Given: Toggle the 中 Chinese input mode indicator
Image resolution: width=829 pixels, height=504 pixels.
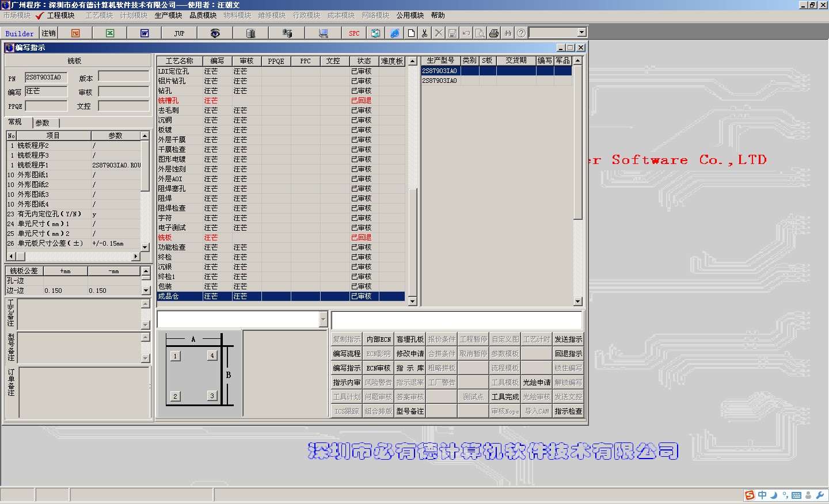Looking at the screenshot, I should [x=762, y=495].
